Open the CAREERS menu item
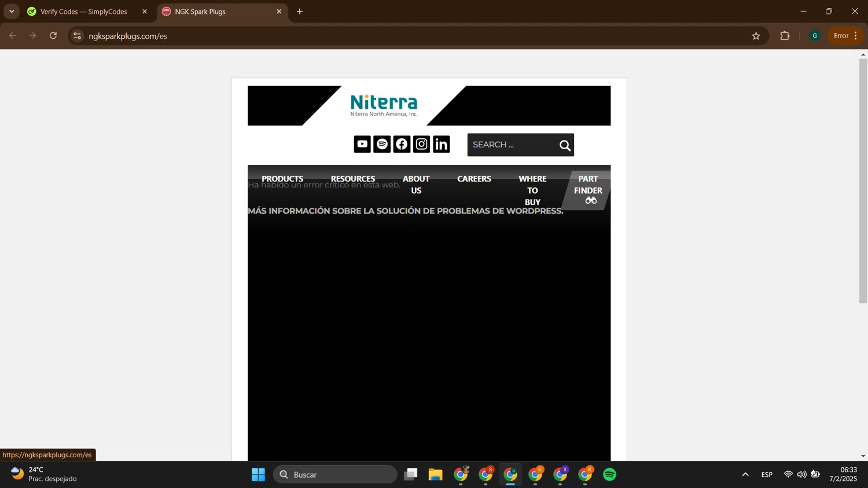Screen dimensions: 868x488 click(x=474, y=179)
